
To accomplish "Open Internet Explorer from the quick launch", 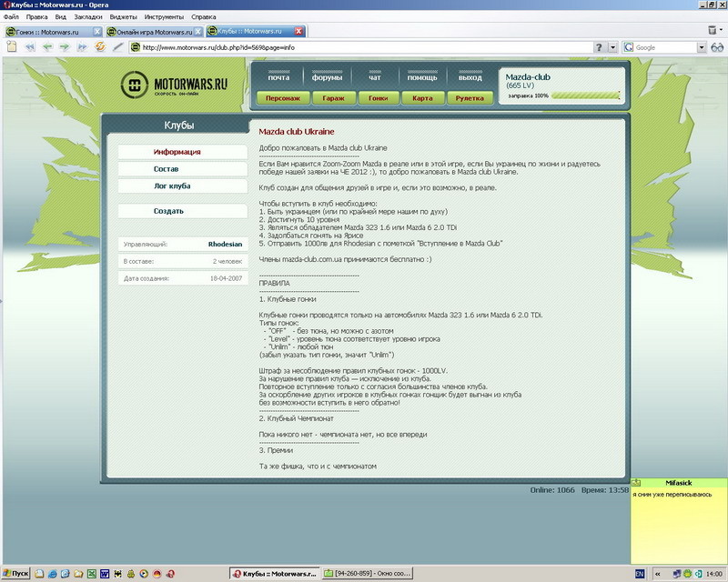I will point(52,574).
